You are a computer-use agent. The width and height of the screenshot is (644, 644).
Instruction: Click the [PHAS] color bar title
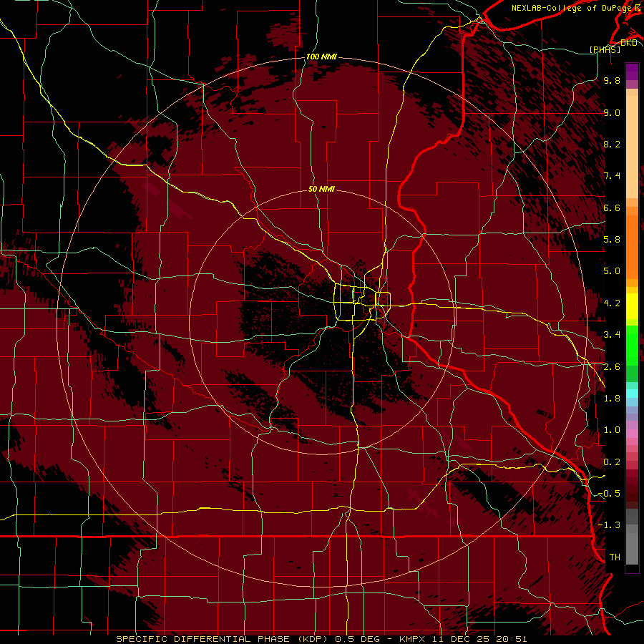[x=605, y=49]
